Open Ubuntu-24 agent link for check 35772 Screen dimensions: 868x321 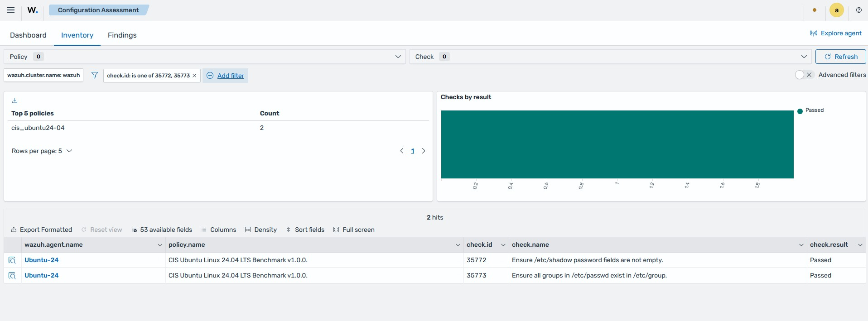[x=41, y=260]
